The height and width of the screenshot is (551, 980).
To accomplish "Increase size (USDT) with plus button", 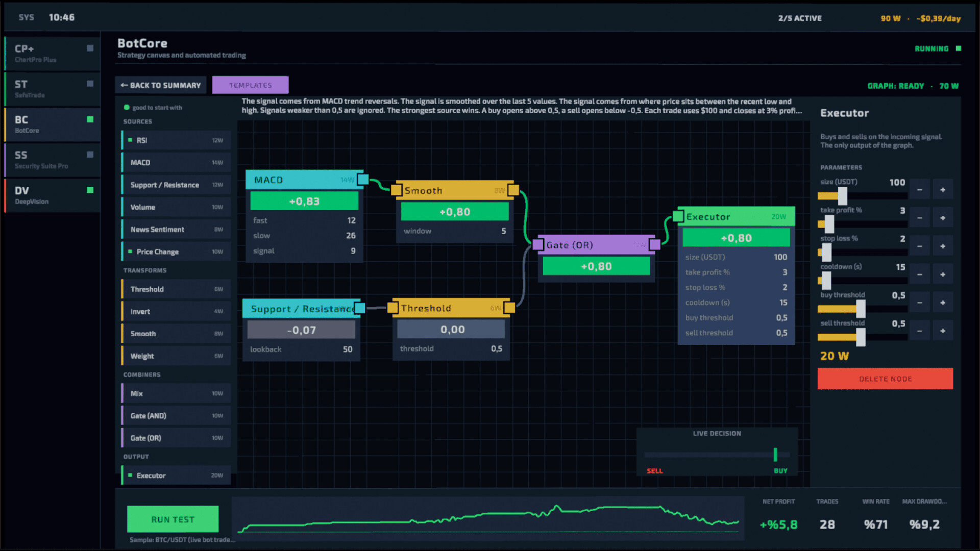I will click(x=943, y=190).
